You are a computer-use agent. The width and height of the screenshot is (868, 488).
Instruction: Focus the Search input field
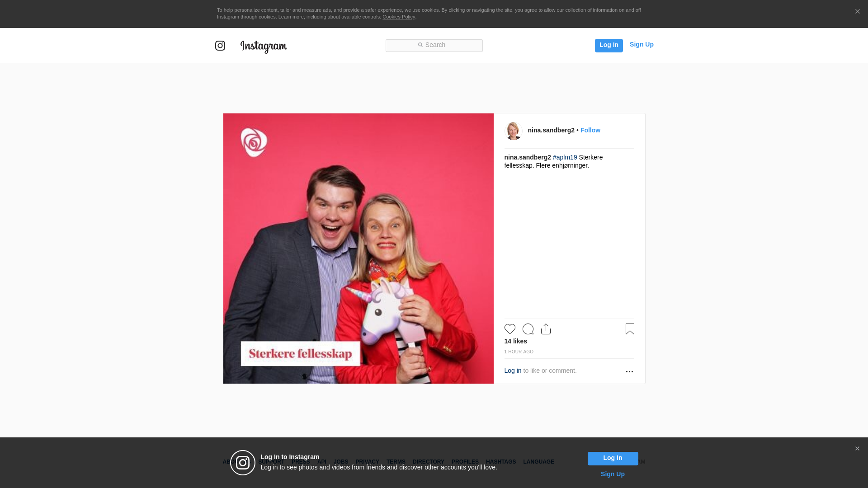(x=434, y=45)
